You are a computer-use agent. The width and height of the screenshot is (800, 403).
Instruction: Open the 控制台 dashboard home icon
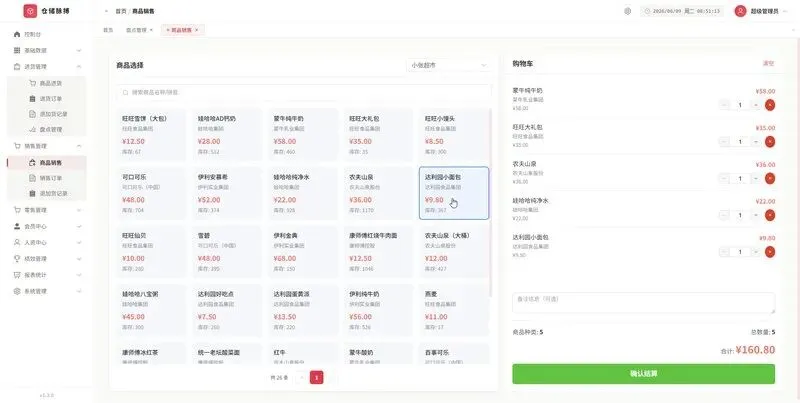click(x=17, y=34)
